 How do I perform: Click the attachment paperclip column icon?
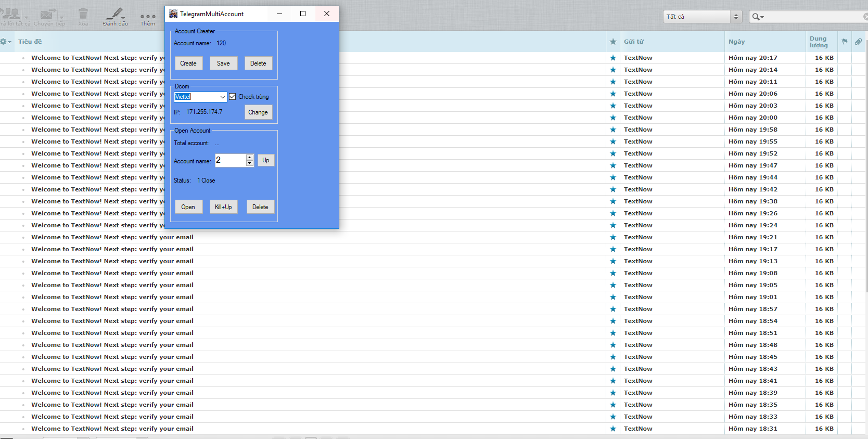pyautogui.click(x=858, y=42)
